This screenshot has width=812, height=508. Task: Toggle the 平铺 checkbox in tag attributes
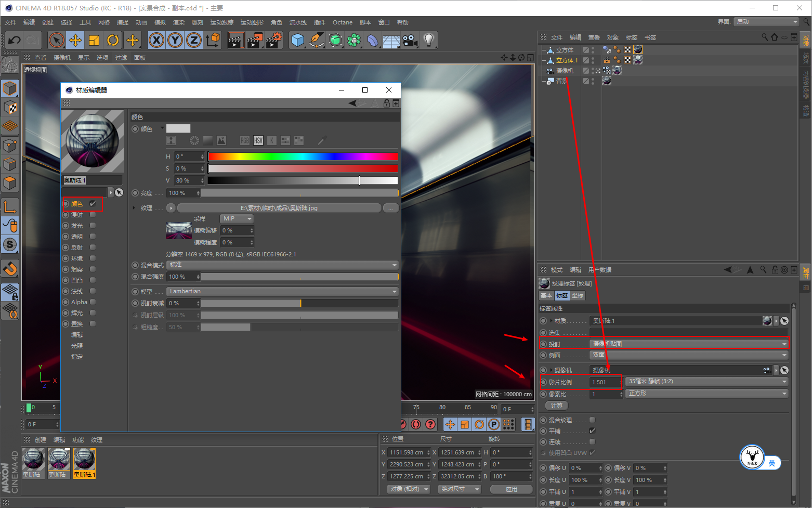[x=592, y=431]
